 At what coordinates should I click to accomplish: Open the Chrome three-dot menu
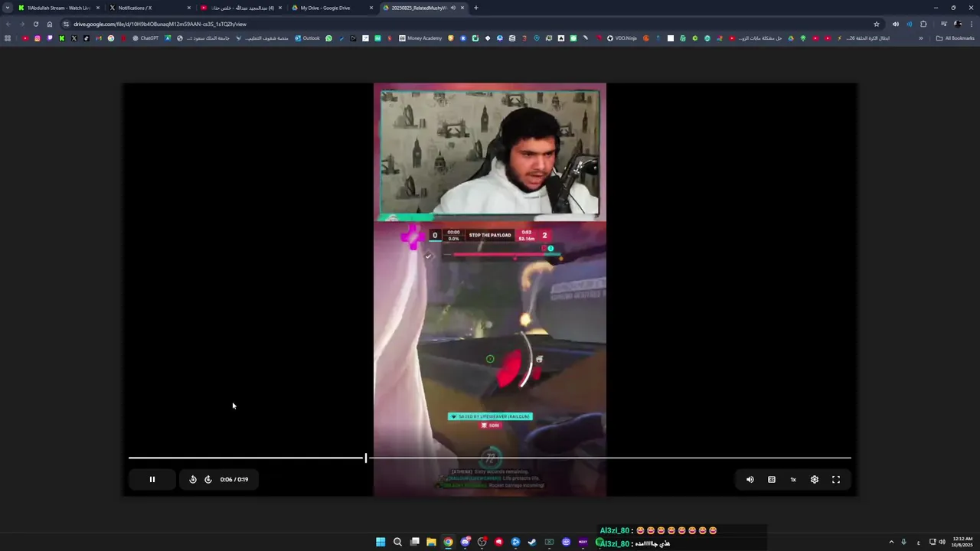(x=971, y=24)
